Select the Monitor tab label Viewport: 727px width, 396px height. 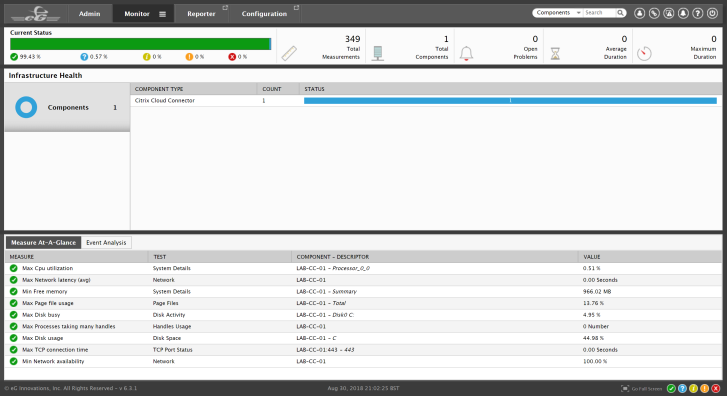tap(137, 14)
